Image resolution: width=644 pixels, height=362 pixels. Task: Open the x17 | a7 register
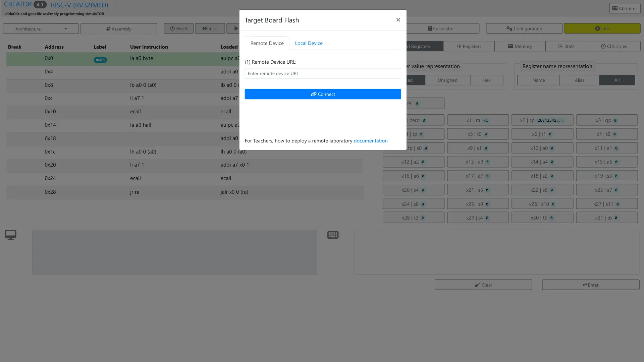[478, 176]
